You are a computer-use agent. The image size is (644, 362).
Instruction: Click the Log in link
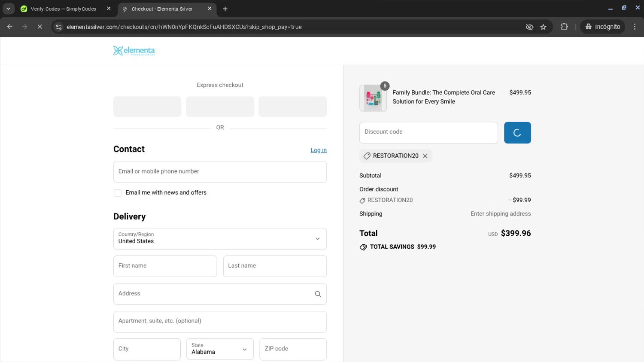click(319, 150)
